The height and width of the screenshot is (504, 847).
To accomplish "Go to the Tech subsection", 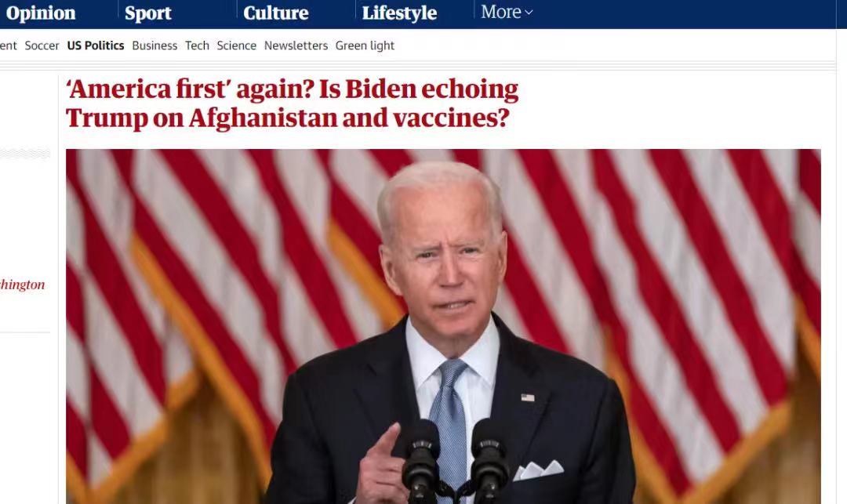I will (197, 46).
